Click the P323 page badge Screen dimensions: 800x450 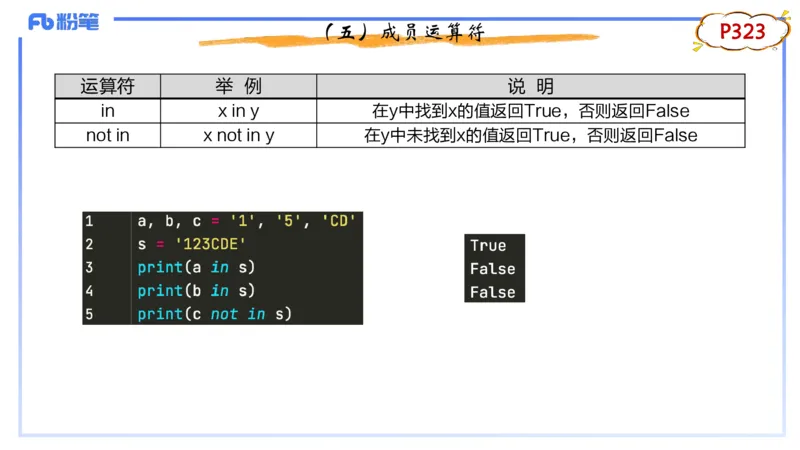742,32
